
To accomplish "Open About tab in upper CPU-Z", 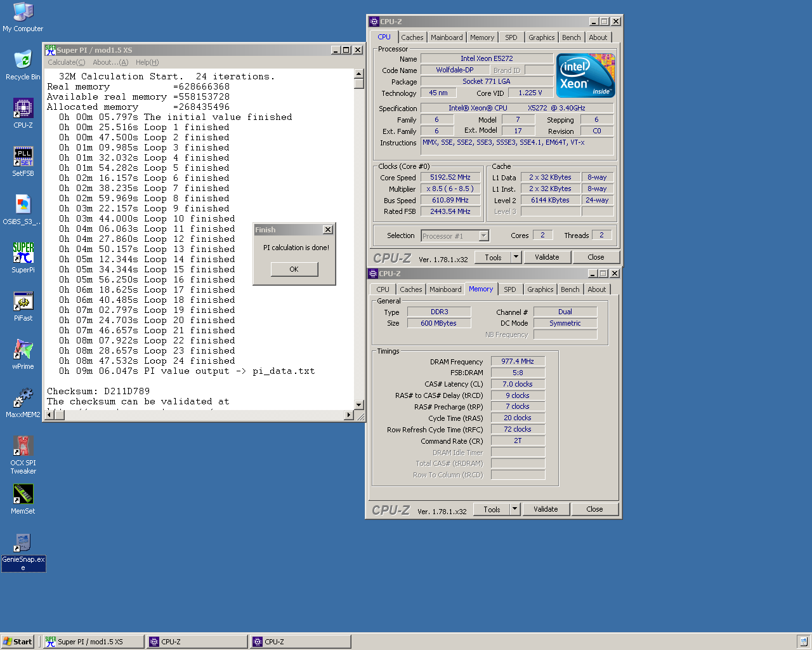I will click(598, 37).
